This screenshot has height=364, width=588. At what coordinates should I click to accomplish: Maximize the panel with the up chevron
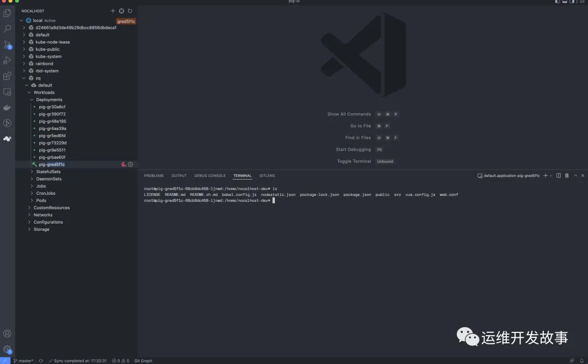pos(575,175)
